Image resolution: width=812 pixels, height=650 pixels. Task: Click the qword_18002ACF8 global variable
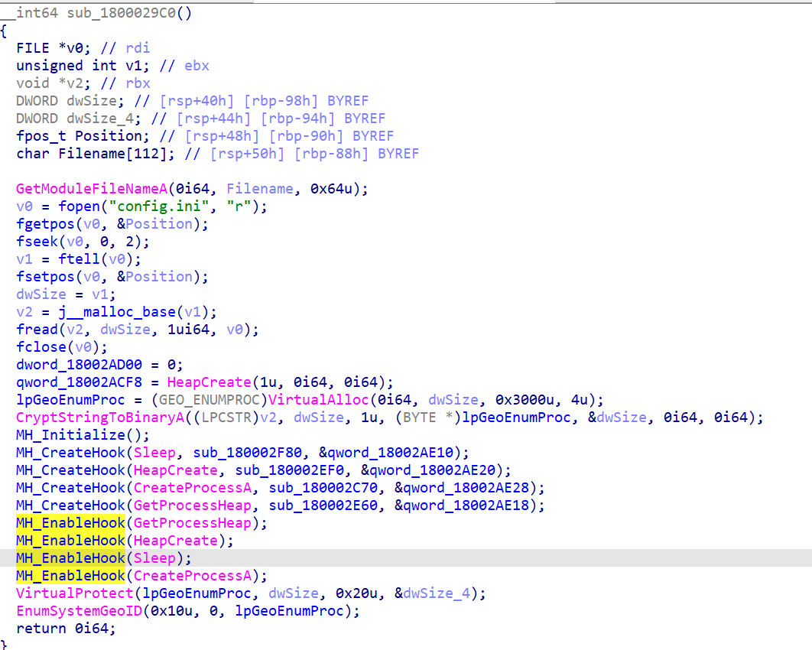79,382
